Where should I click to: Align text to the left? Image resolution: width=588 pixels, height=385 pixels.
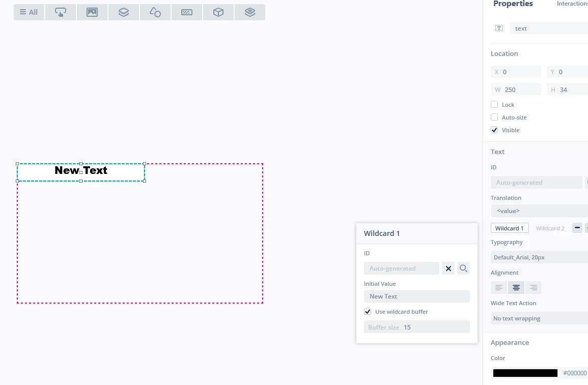pyautogui.click(x=499, y=288)
